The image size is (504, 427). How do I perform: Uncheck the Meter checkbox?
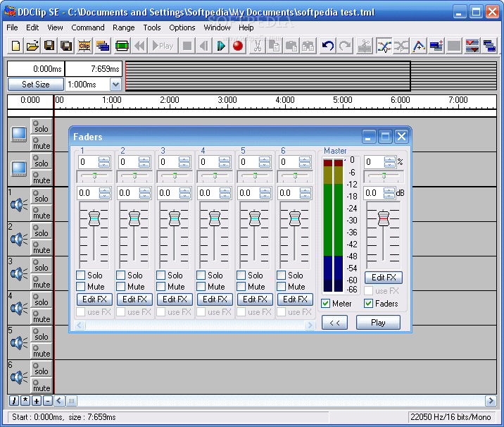325,304
